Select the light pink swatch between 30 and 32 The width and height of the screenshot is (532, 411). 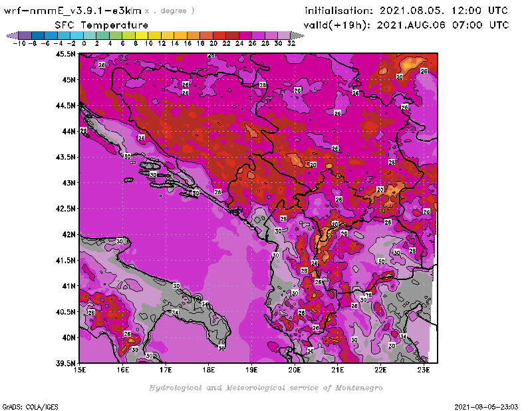[x=284, y=35]
